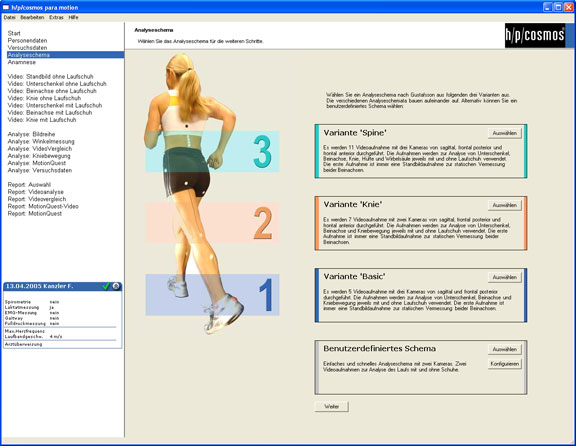Click the window title bar application icon
Image resolution: width=576 pixels, height=446 pixels.
(x=6, y=7)
